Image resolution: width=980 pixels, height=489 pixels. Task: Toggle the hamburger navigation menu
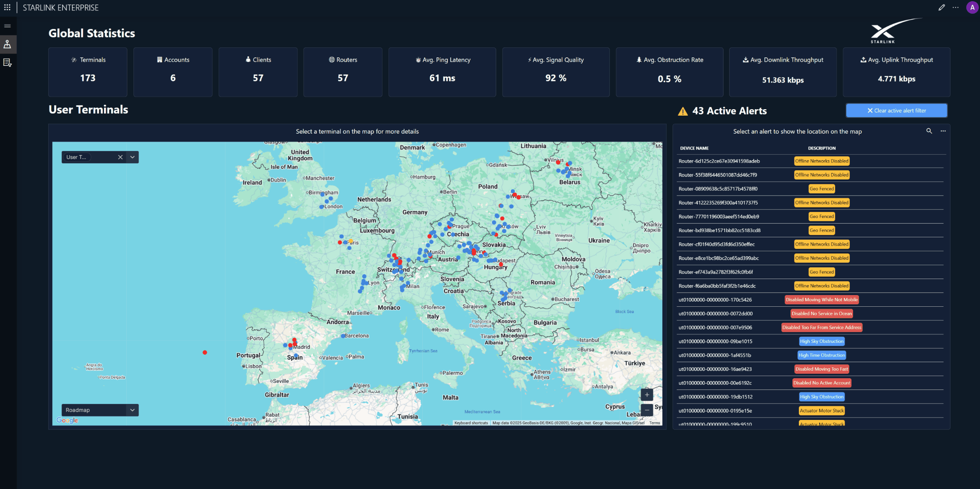pos(7,26)
